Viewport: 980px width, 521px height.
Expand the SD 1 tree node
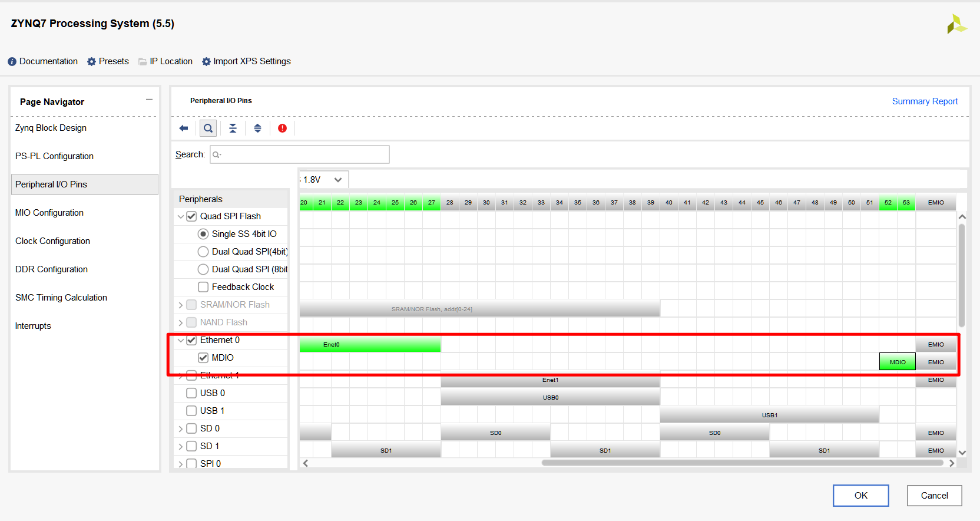point(181,447)
